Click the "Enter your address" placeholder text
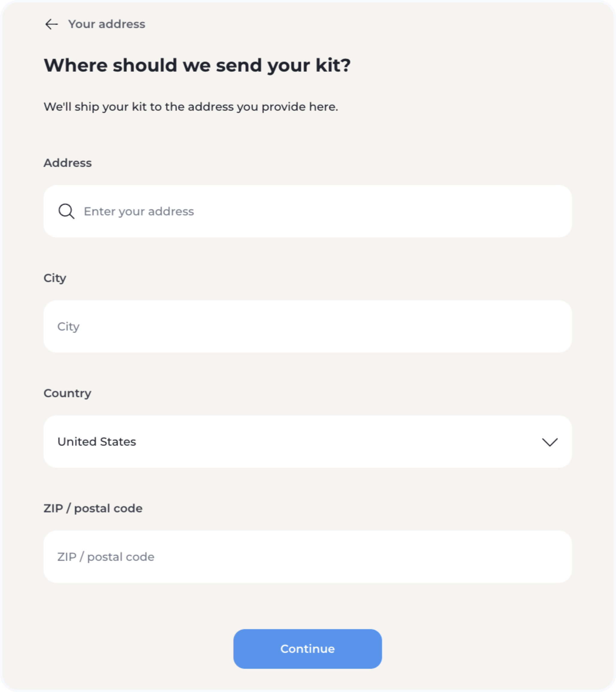This screenshot has height=692, width=616. pyautogui.click(x=139, y=211)
